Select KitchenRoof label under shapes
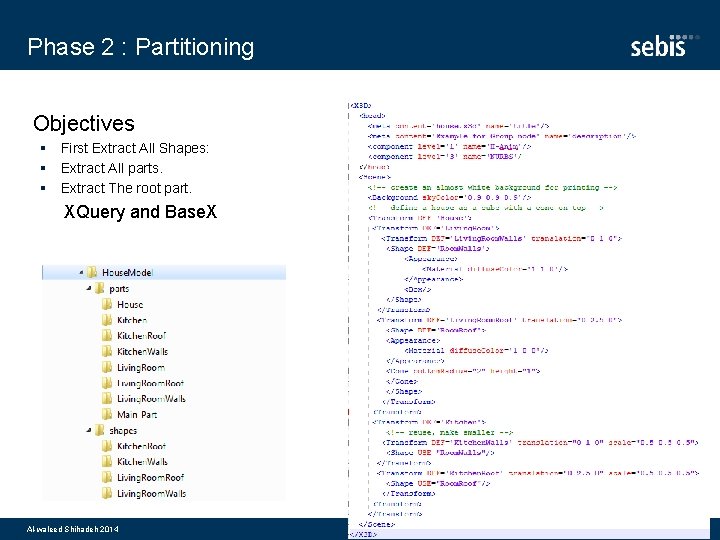Screen dimensions: 720x540 (x=141, y=446)
